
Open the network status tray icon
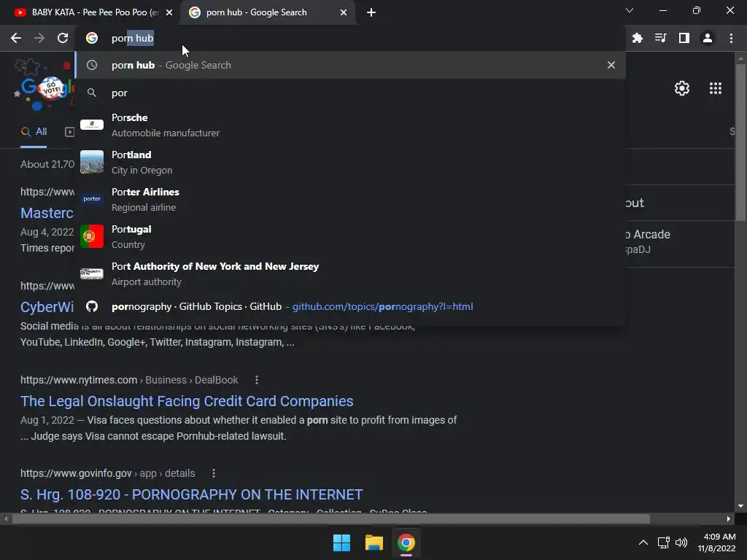pyautogui.click(x=663, y=542)
